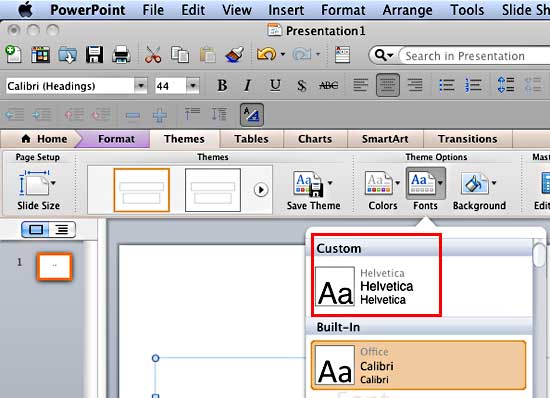Select slide 1 thumbnail
550x398 pixels.
click(x=54, y=267)
